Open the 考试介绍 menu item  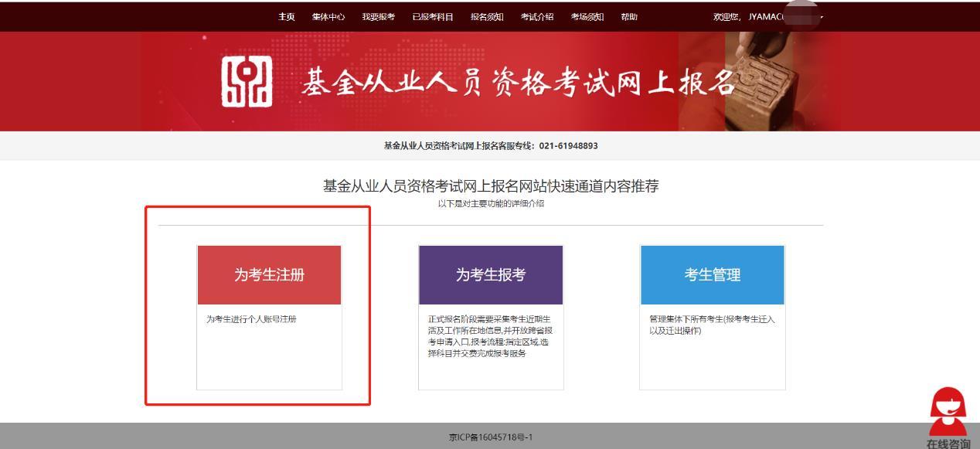(x=537, y=17)
